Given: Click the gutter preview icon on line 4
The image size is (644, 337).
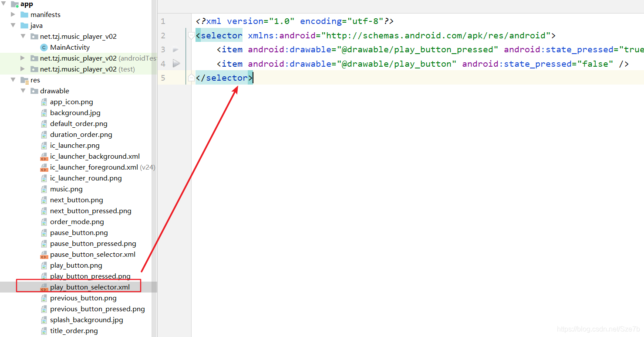Looking at the screenshot, I should (x=176, y=64).
